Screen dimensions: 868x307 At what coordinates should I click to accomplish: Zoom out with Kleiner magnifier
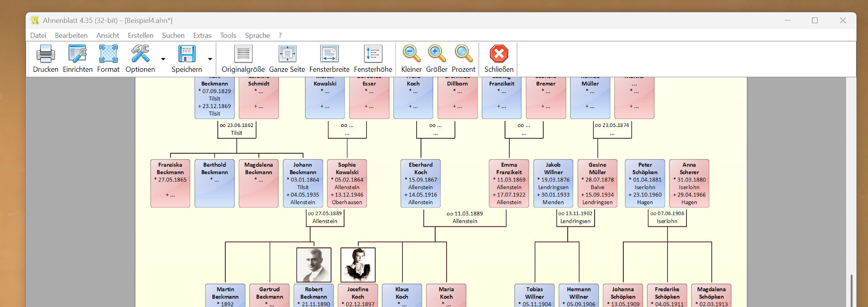click(411, 54)
